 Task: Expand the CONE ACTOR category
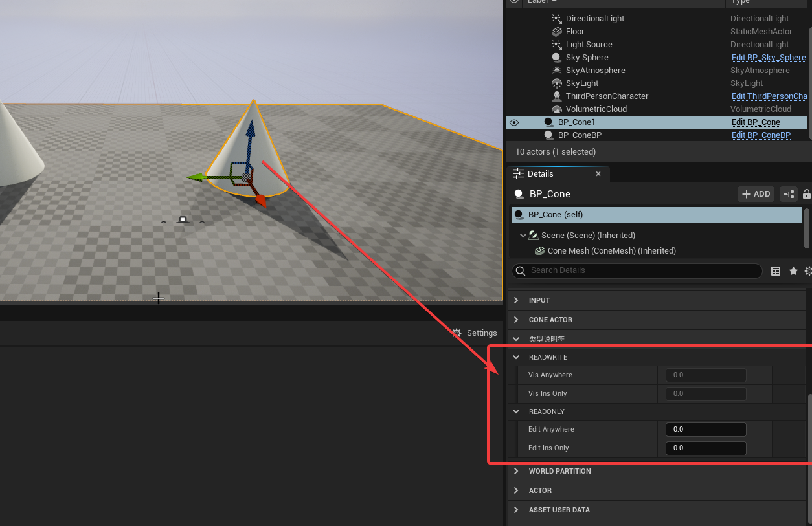[x=516, y=320]
